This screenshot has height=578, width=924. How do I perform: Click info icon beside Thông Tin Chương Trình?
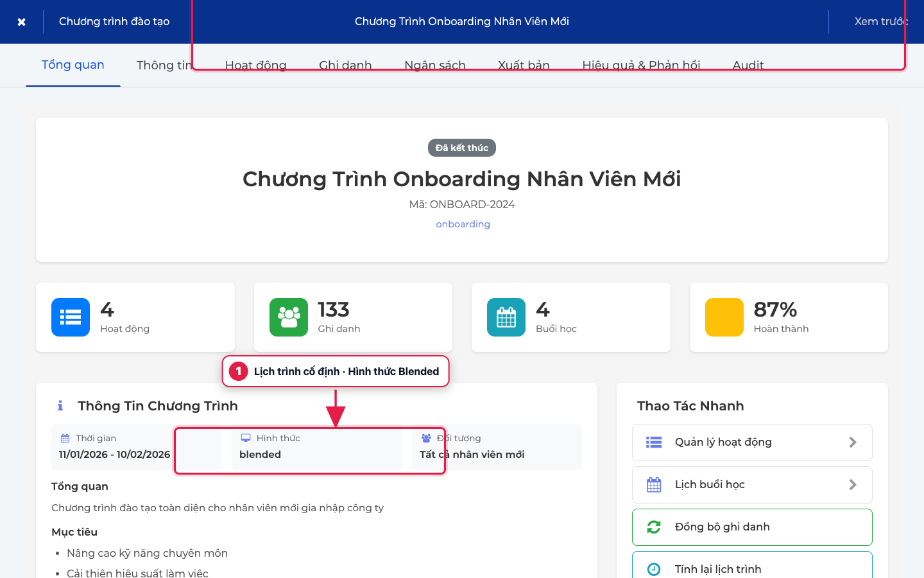(x=60, y=406)
